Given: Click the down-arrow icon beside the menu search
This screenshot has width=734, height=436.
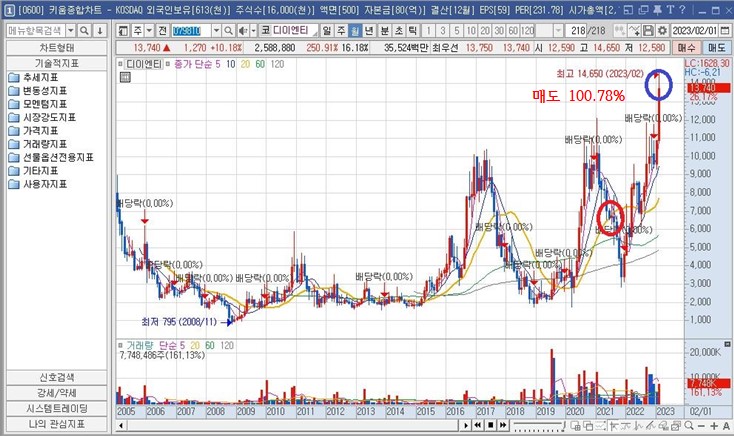Looking at the screenshot, I should tap(100, 31).
